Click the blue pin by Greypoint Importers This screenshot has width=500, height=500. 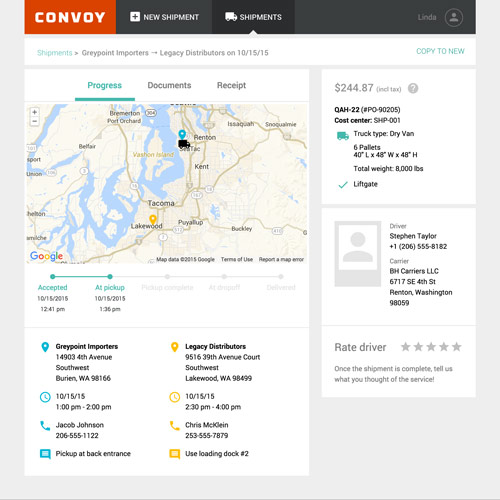point(45,347)
